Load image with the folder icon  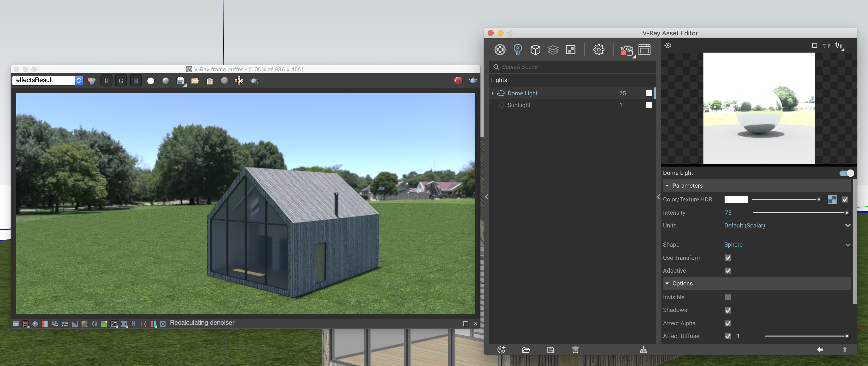[195, 81]
